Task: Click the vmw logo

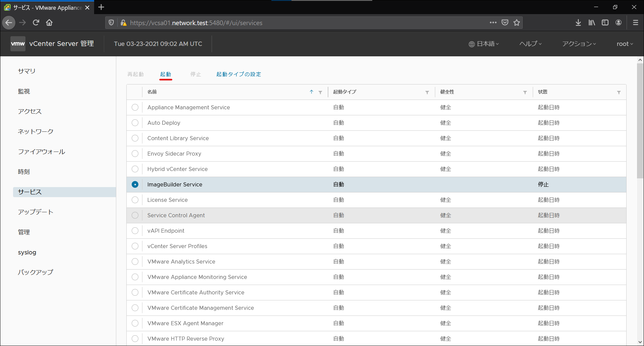Action: pos(18,44)
